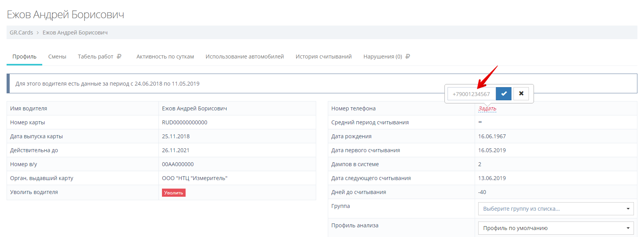644x237 pixels.
Task: Click the Ежов Андрей Борисович breadcrumb item
Action: click(75, 33)
